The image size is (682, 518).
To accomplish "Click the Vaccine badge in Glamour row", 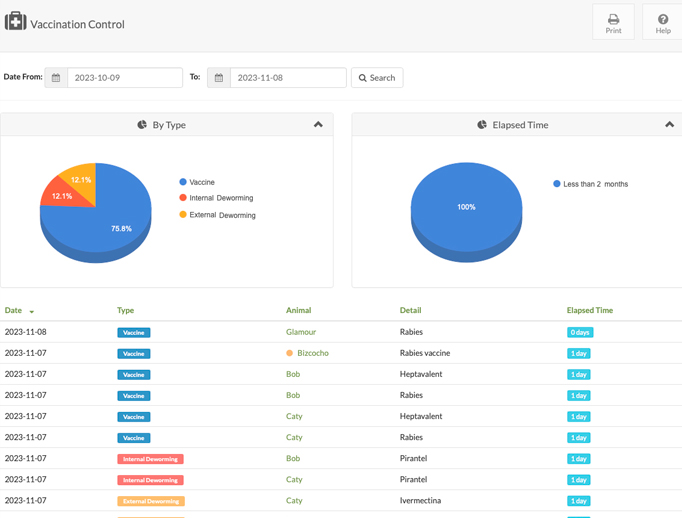I will click(x=134, y=333).
